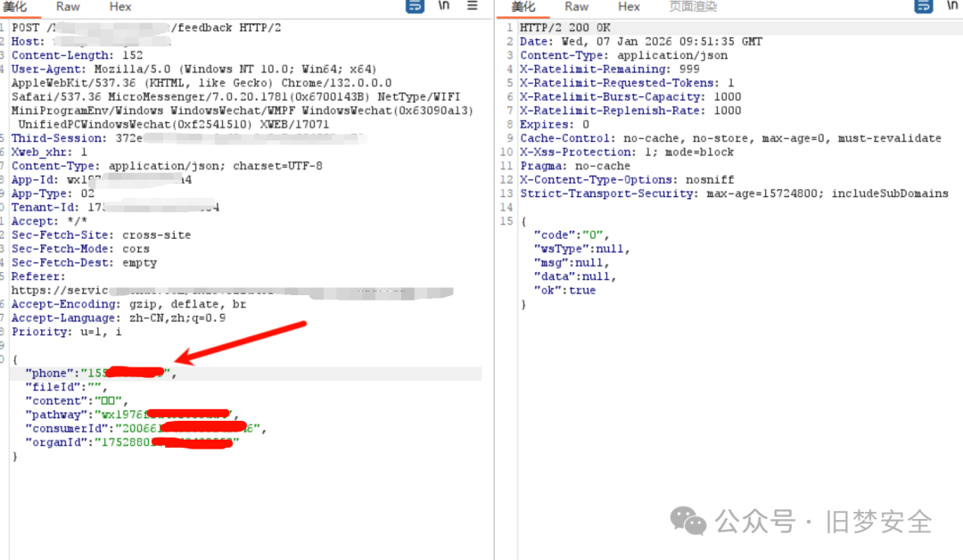Screen dimensions: 963x560
Task: Click the Accept-Language: zh-CN header
Action: (119, 318)
